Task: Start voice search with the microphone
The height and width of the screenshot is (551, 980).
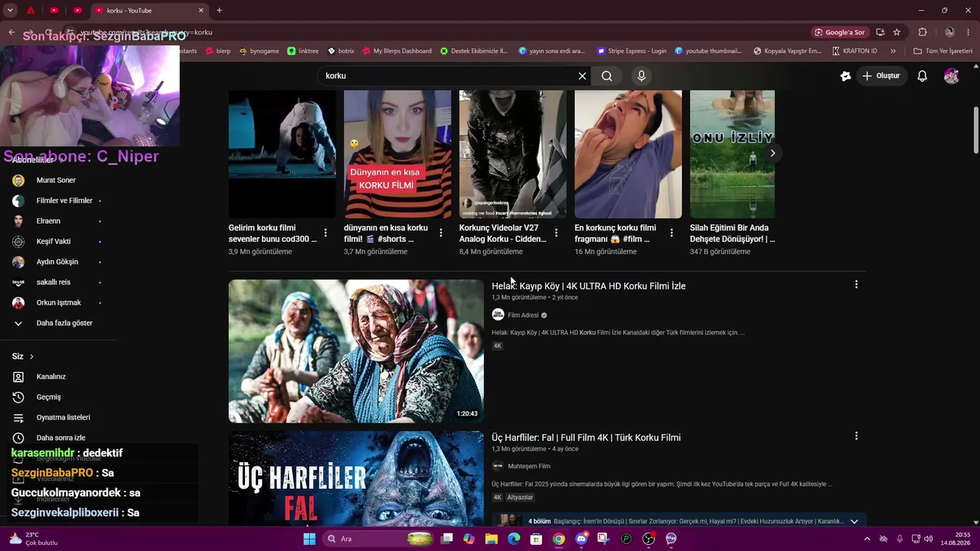Action: coord(642,76)
